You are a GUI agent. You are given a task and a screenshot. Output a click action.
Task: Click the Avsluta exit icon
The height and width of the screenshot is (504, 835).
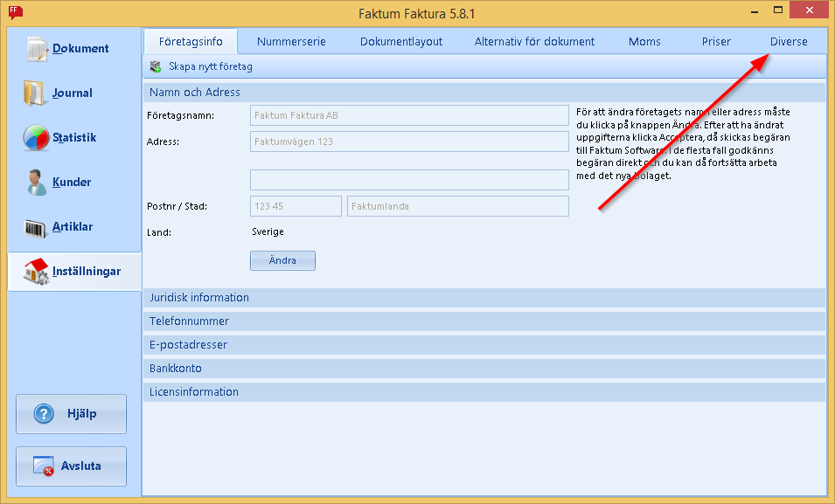(x=43, y=466)
